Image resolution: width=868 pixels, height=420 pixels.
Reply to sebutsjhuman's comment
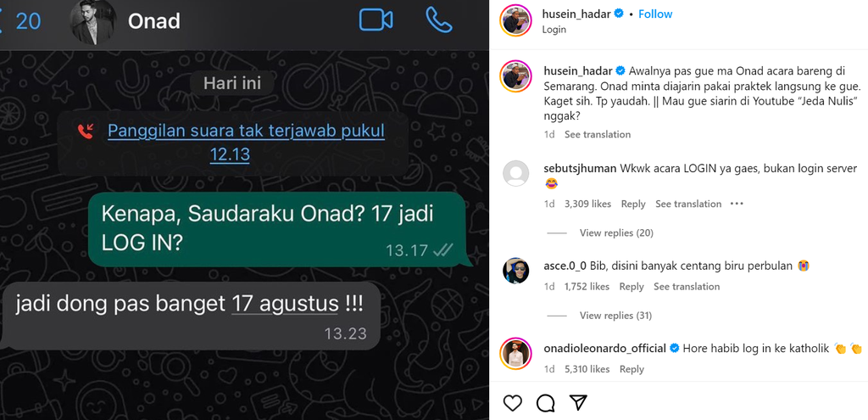(632, 204)
